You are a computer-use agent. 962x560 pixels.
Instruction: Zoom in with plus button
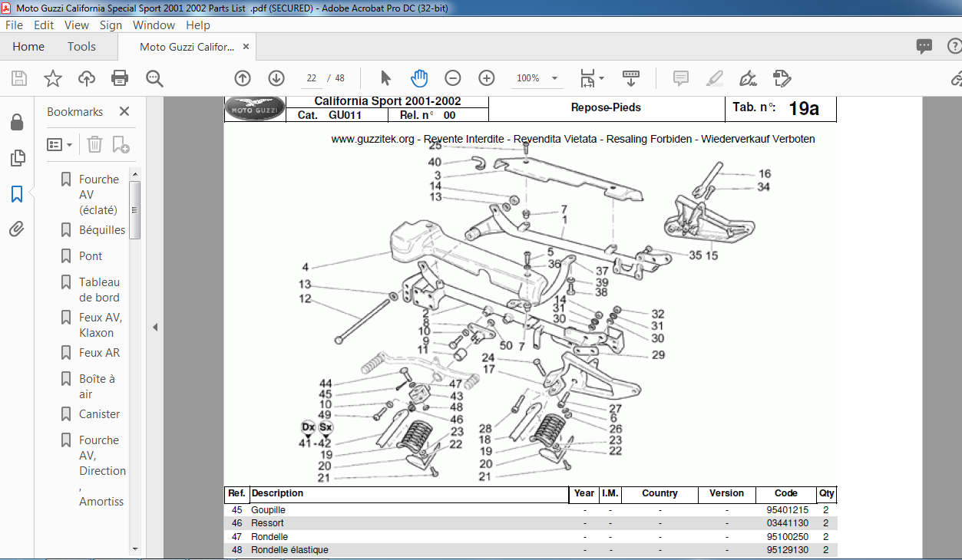tap(487, 78)
